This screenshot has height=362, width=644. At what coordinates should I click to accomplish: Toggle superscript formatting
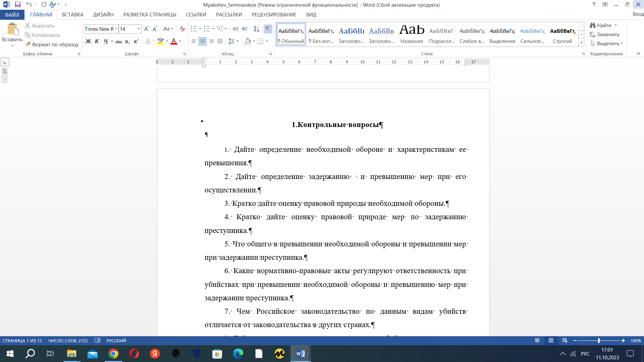(x=136, y=41)
